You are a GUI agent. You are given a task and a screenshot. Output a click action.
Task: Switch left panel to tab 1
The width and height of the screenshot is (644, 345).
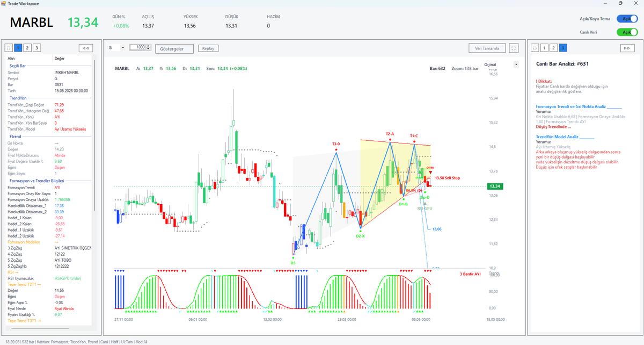18,48
